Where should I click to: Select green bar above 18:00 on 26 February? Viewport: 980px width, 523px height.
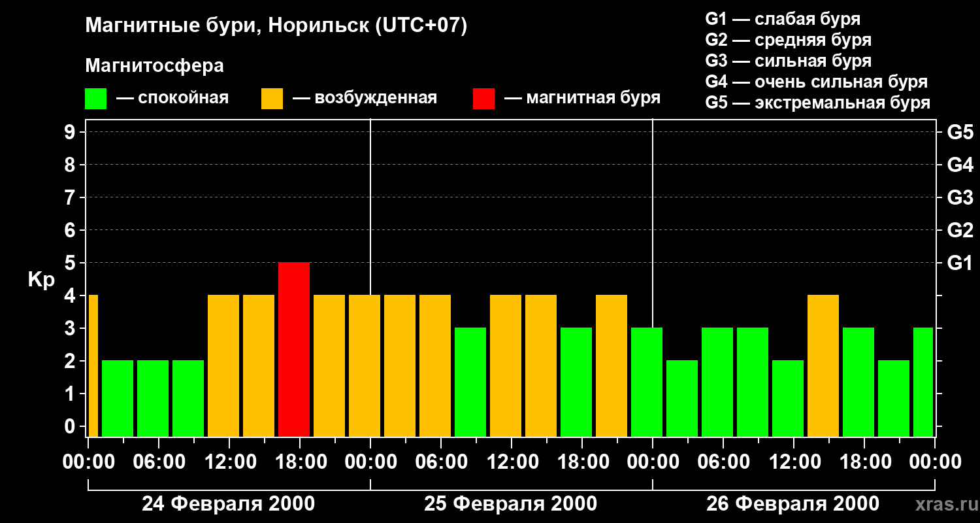point(858,382)
